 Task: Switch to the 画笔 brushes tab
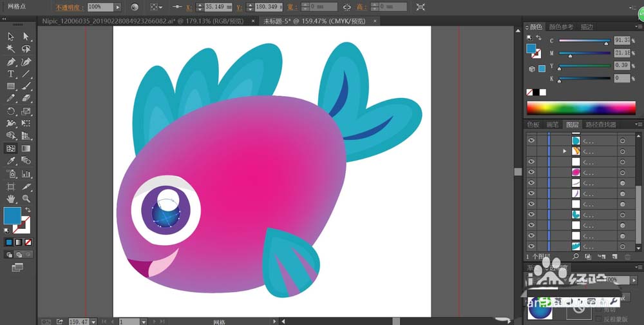click(552, 124)
